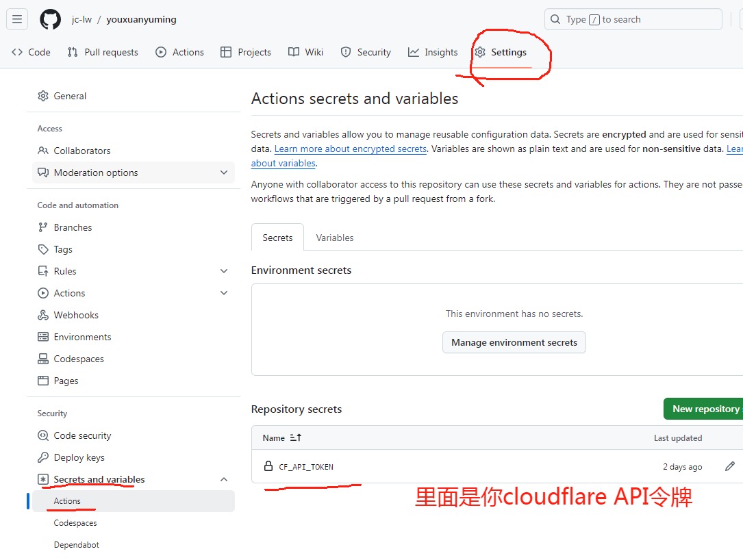Click the New repository secret button
This screenshot has height=560, width=743.
click(704, 409)
